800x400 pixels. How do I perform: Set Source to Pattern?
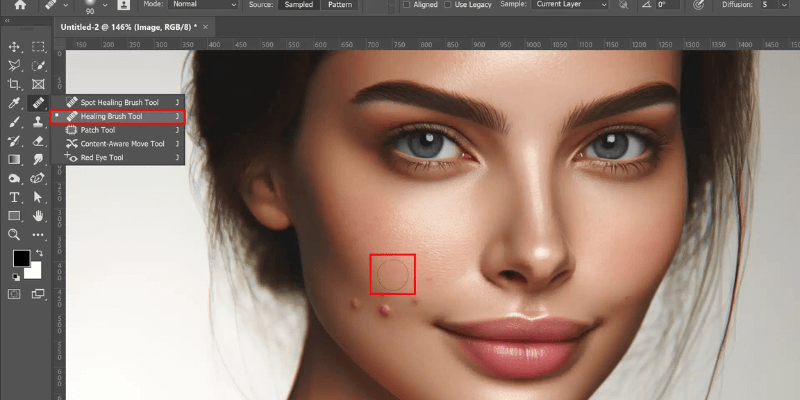coord(342,5)
